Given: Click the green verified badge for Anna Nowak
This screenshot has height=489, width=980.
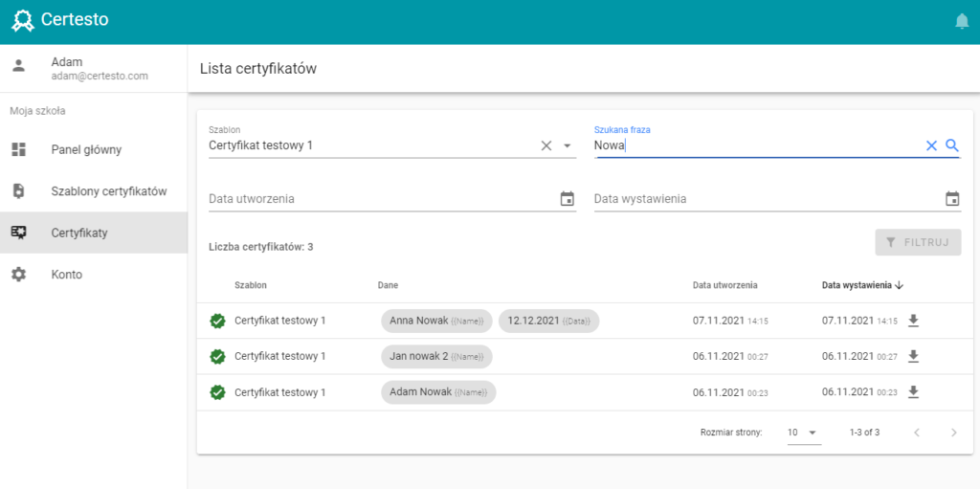Looking at the screenshot, I should (x=217, y=322).
